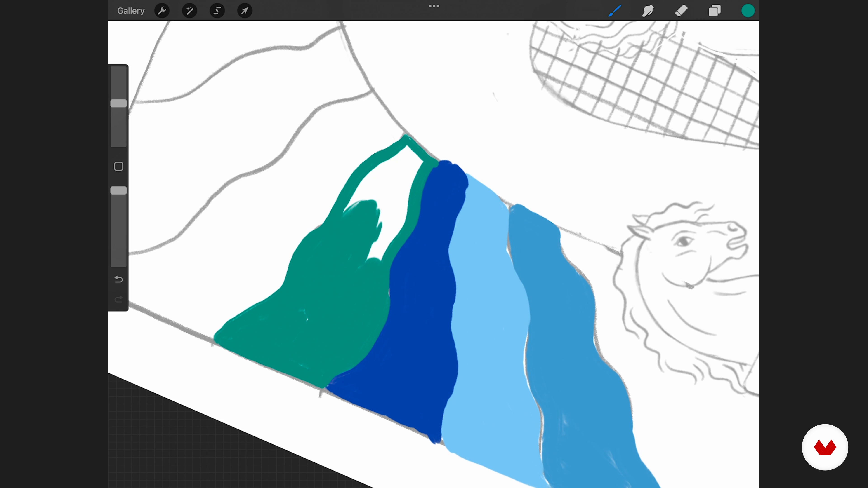Open the Actions wrench menu

click(162, 11)
